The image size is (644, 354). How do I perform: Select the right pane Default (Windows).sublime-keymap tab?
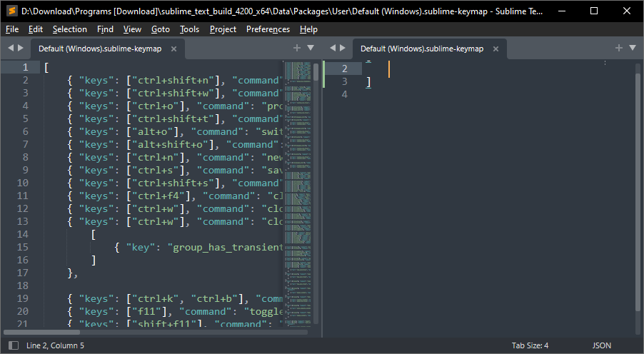coord(421,49)
